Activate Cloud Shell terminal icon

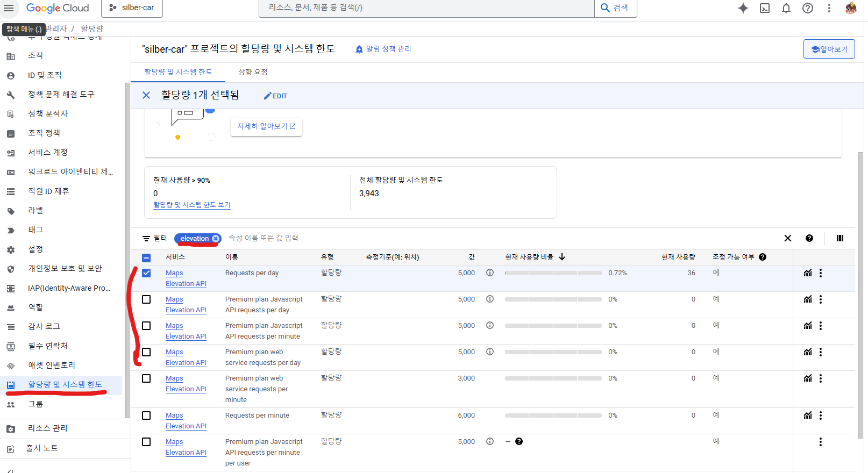(765, 8)
